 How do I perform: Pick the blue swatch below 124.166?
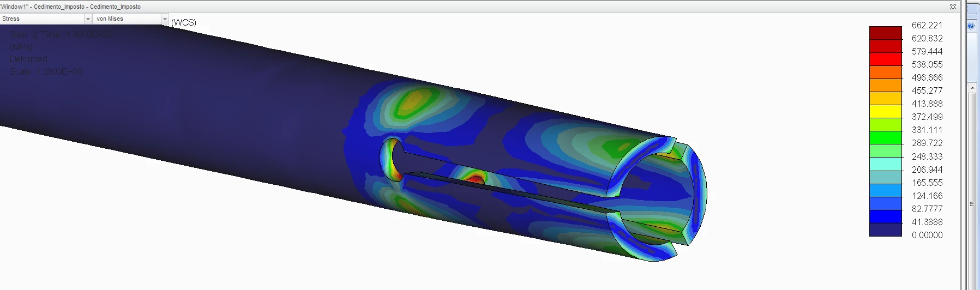tap(886, 203)
